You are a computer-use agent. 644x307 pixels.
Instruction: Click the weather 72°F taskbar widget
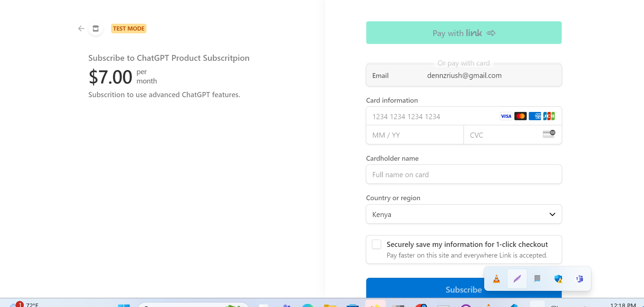click(24, 305)
